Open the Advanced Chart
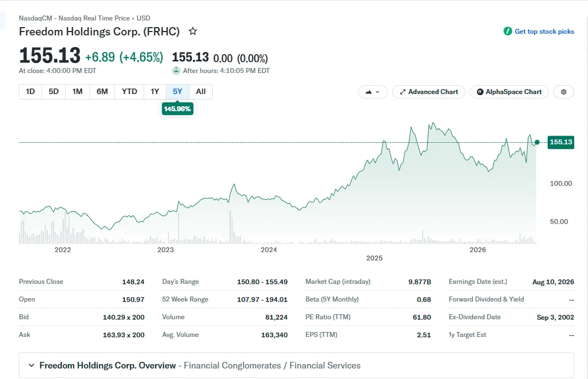The width and height of the screenshot is (588, 379). tap(429, 92)
